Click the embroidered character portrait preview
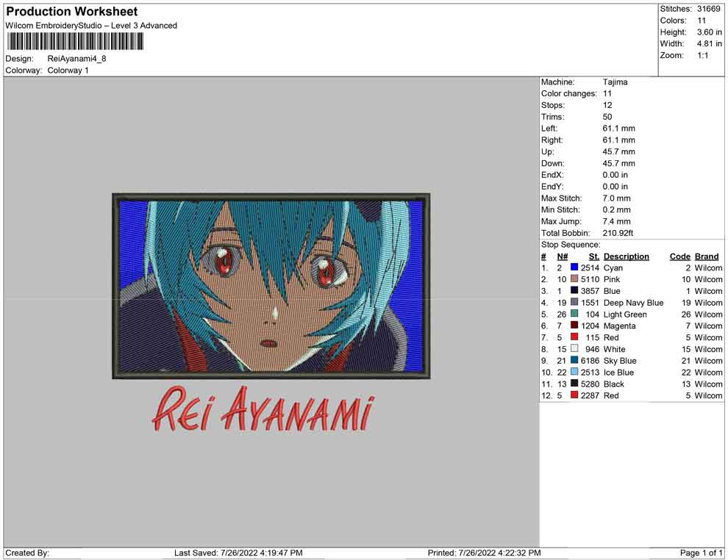The height and width of the screenshot is (560, 728). [x=271, y=286]
